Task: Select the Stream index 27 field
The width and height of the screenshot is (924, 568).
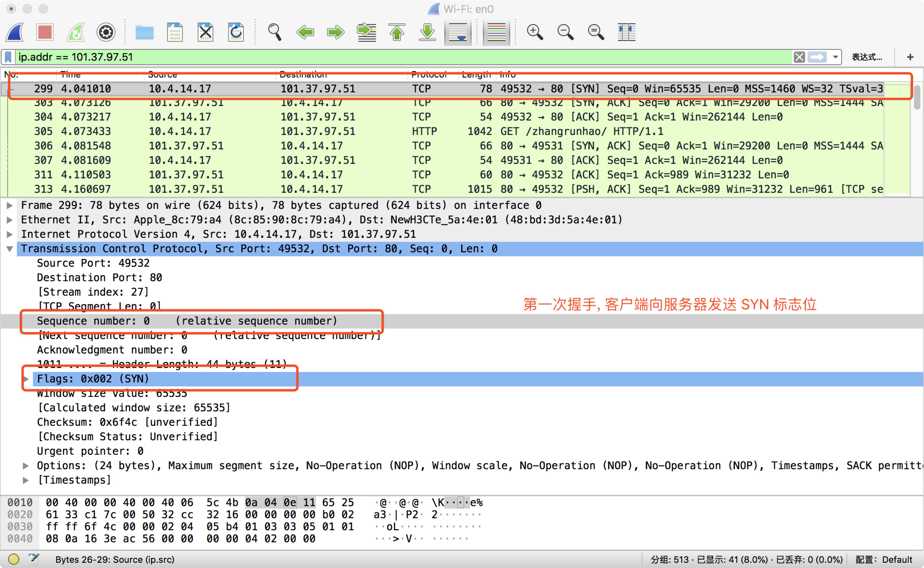Action: point(93,292)
